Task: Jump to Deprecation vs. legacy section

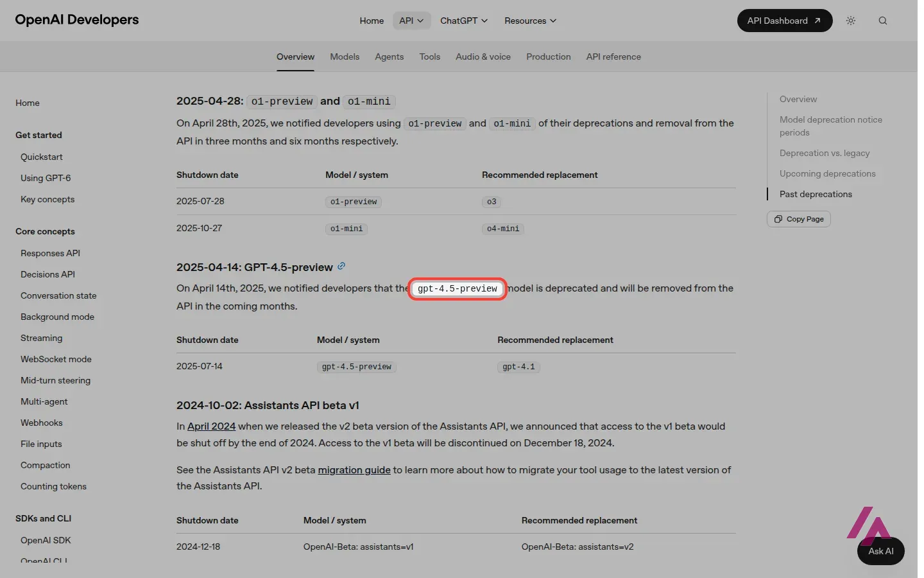Action: pos(825,153)
